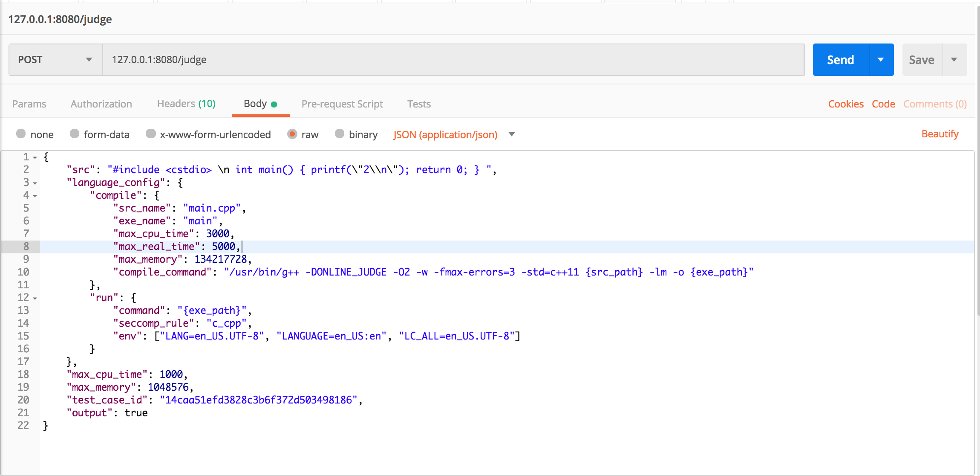Image resolution: width=980 pixels, height=476 pixels.
Task: Open the Send button dropdown arrow
Action: [881, 60]
